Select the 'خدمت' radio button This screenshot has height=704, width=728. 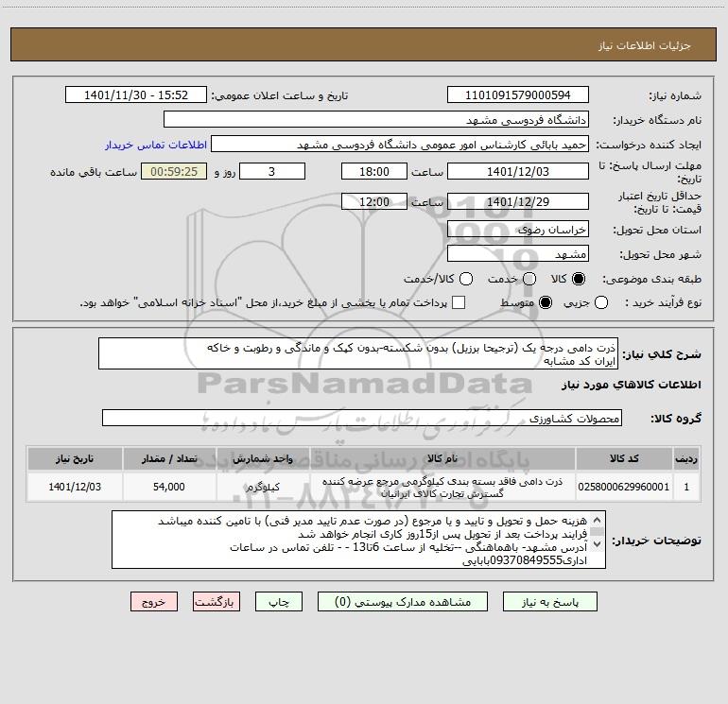tap(529, 279)
